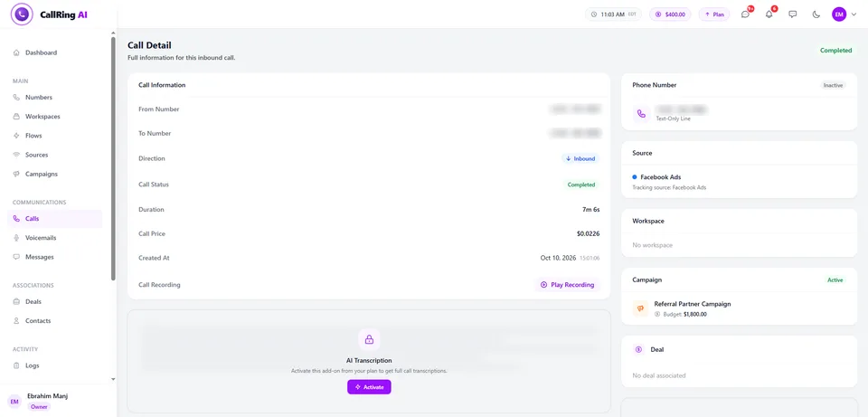Click the Voicemails microphone icon

(x=16, y=238)
